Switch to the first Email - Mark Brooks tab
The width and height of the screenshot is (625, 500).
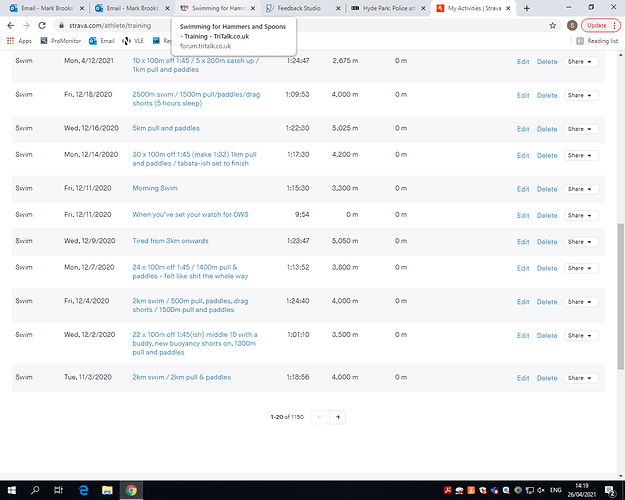pos(46,8)
